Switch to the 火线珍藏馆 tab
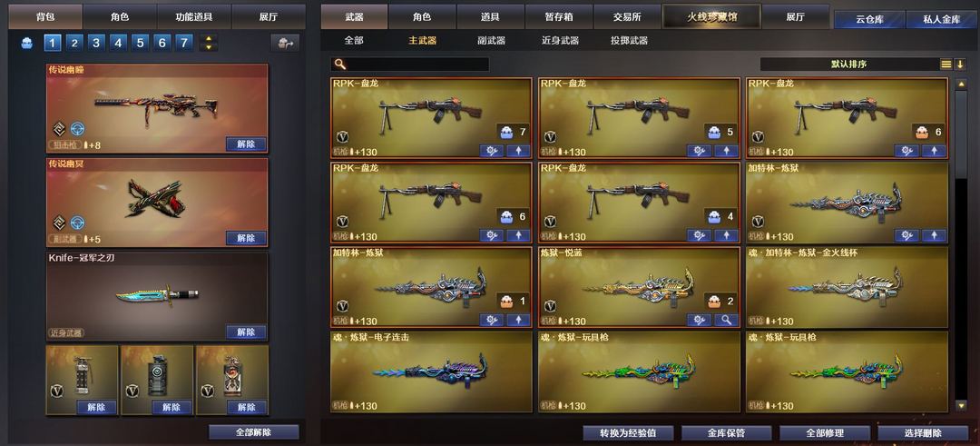 pos(711,17)
